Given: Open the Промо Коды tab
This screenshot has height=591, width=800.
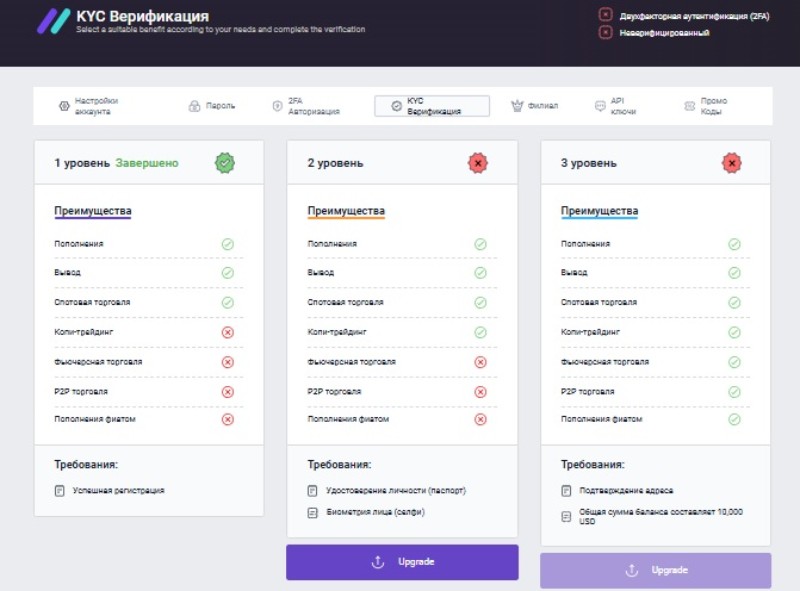Looking at the screenshot, I should [x=706, y=106].
